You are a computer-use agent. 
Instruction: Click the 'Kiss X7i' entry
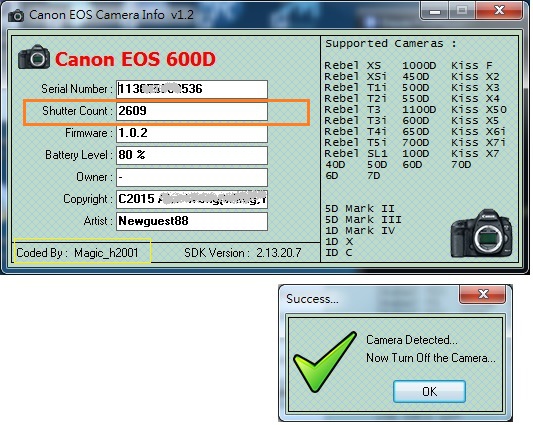(478, 143)
